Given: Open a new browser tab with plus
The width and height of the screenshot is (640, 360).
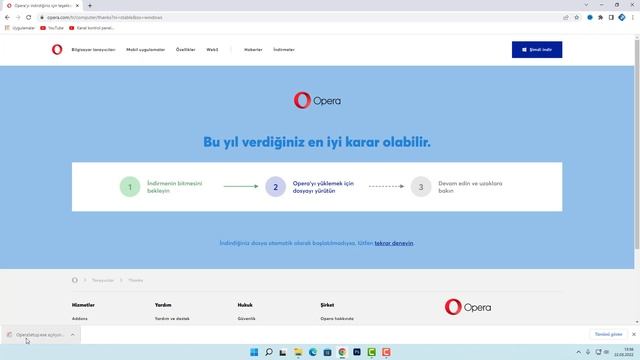Looking at the screenshot, I should tap(90, 6).
